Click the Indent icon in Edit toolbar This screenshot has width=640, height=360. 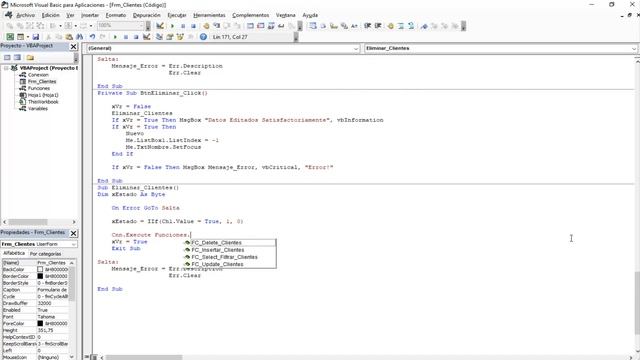[367, 26]
